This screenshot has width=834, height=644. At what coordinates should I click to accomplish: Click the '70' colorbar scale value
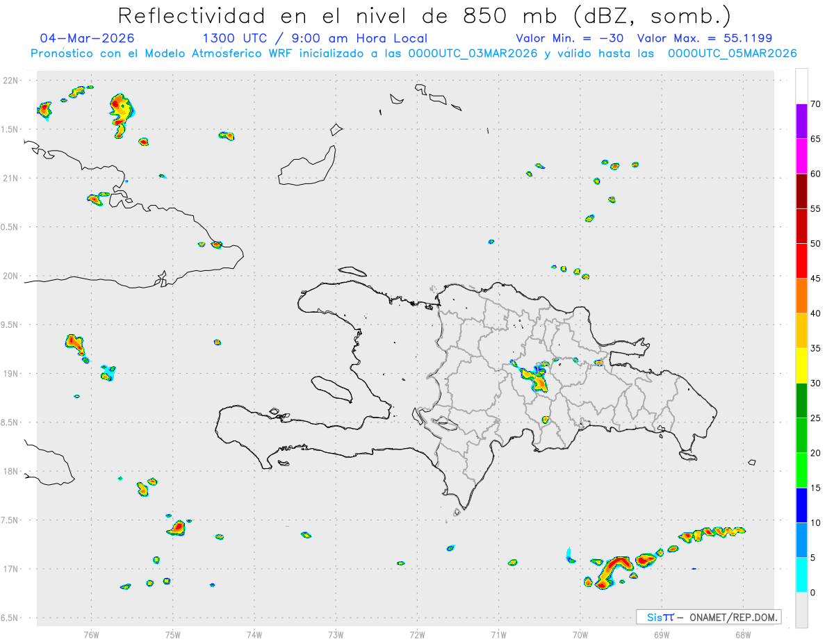(x=816, y=104)
